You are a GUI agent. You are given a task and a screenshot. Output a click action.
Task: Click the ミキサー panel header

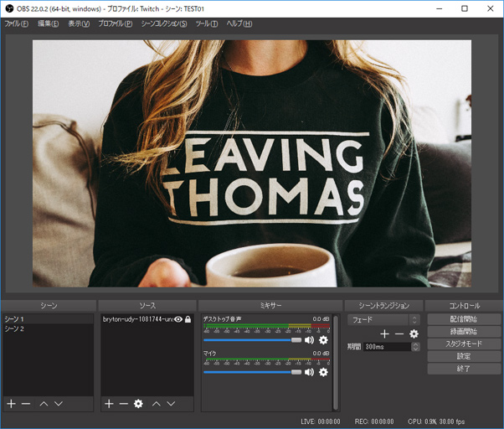tap(270, 306)
